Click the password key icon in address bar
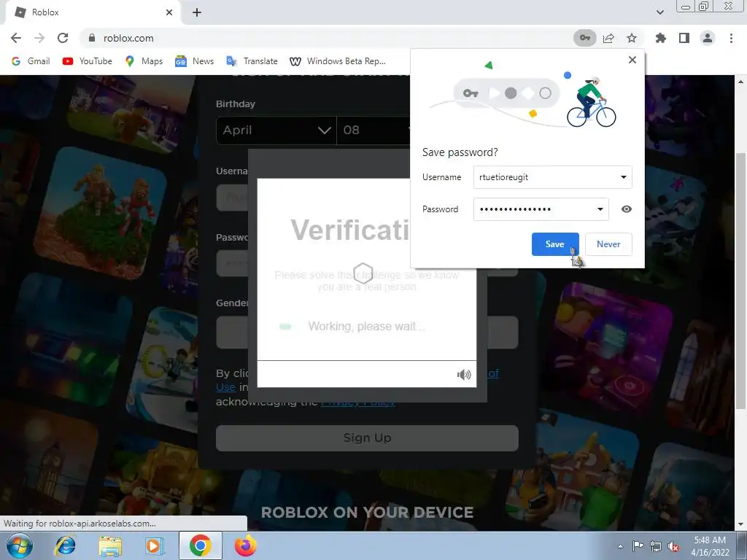The width and height of the screenshot is (747, 560). click(x=585, y=38)
